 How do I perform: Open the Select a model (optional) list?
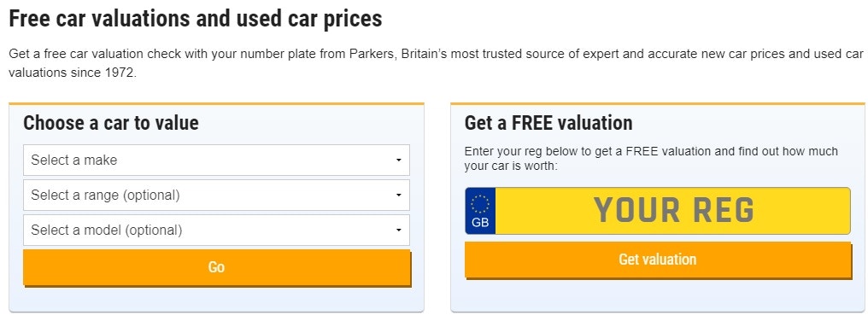[216, 231]
